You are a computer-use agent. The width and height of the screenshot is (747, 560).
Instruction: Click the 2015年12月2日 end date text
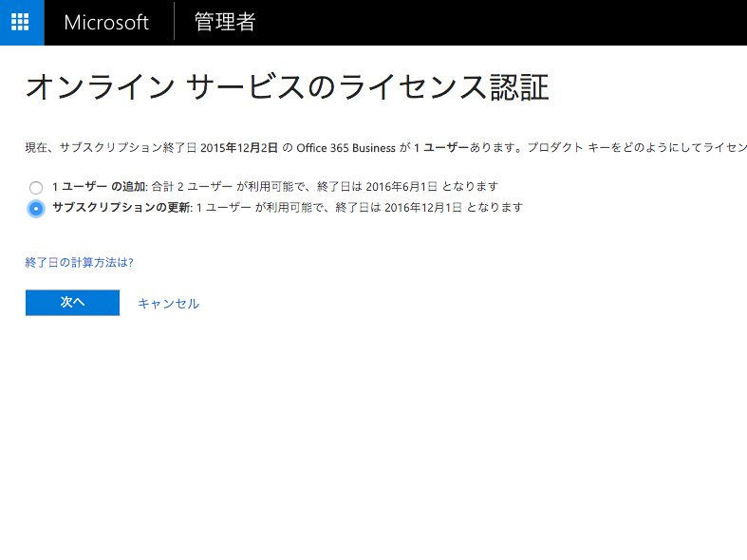(x=239, y=148)
